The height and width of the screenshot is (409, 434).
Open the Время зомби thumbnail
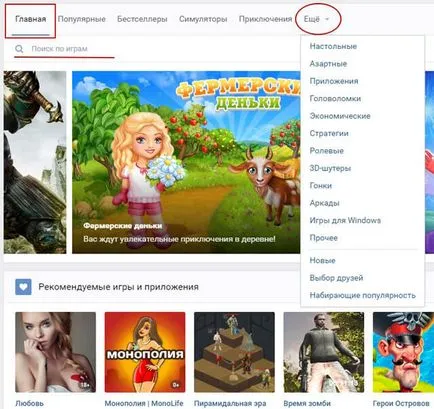[324, 352]
